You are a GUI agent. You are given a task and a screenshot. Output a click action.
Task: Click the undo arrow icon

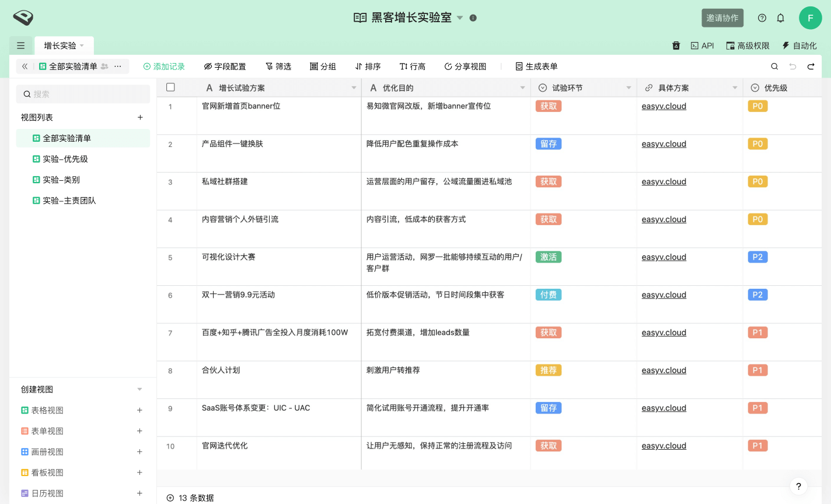pos(792,66)
